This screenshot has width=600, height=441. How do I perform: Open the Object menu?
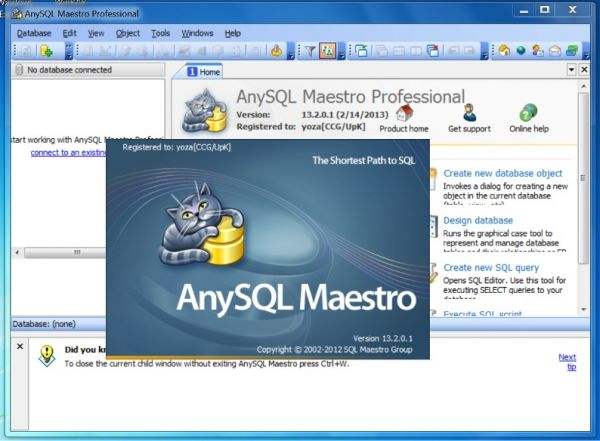click(128, 33)
